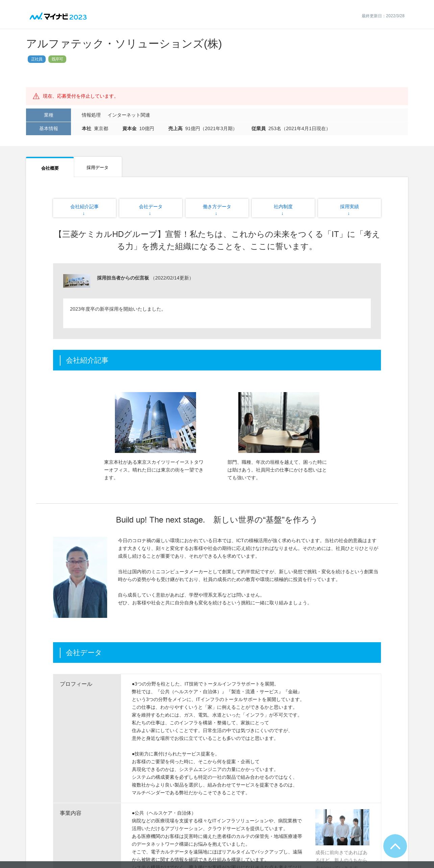
Task: Jump to 会社データ section
Action: (151, 208)
